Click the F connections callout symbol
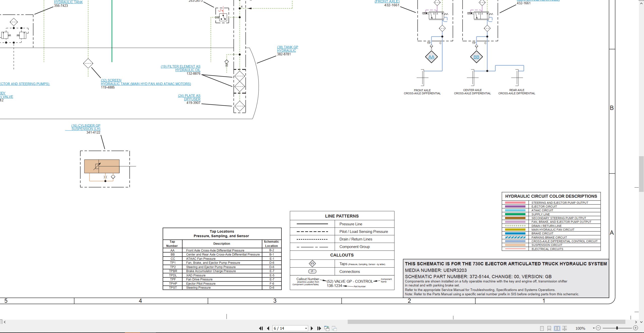This screenshot has width=644, height=333. click(x=312, y=271)
